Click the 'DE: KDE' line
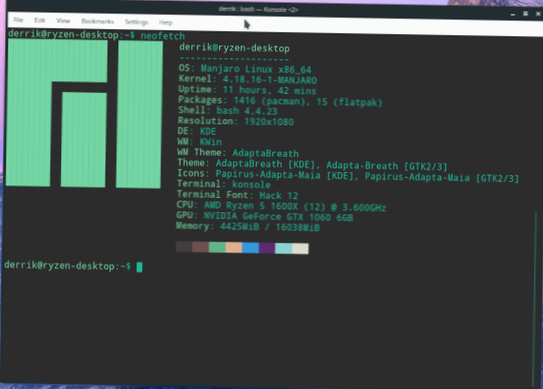 [x=197, y=131]
